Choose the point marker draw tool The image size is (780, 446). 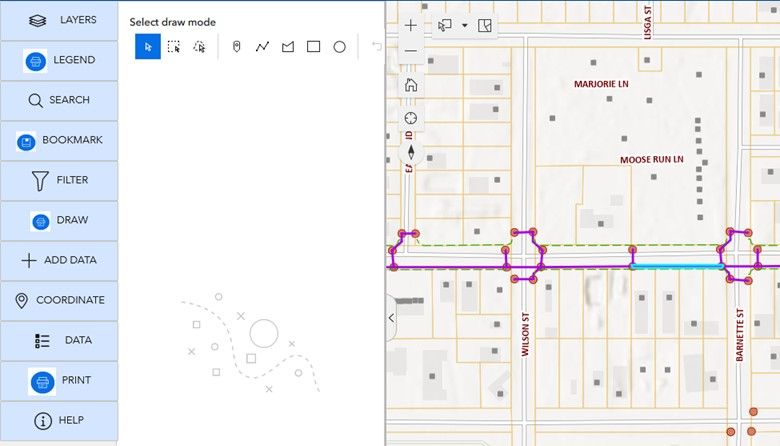click(237, 47)
